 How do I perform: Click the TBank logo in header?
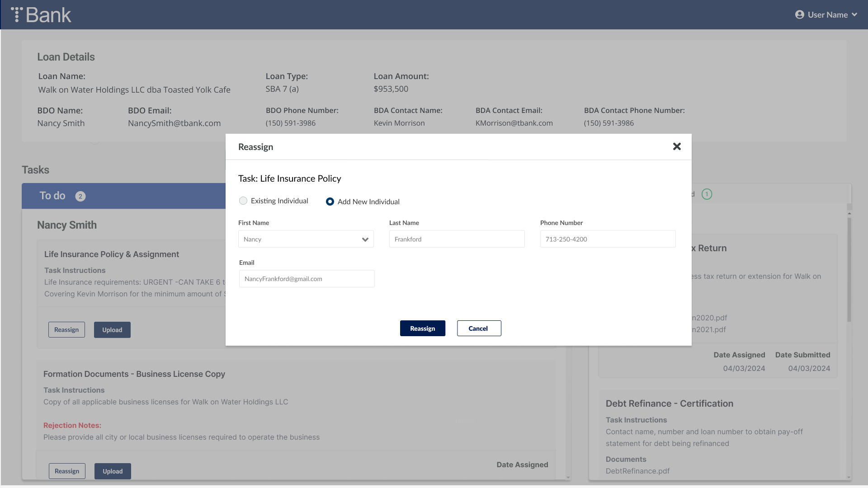[41, 15]
